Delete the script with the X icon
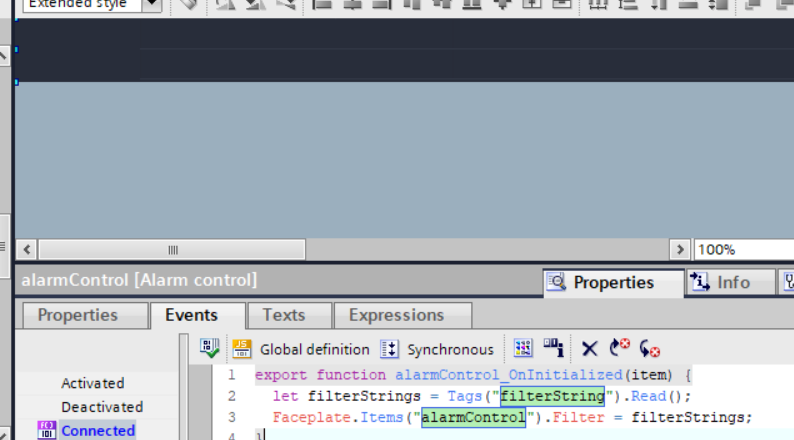The width and height of the screenshot is (794, 440). pyautogui.click(x=589, y=349)
